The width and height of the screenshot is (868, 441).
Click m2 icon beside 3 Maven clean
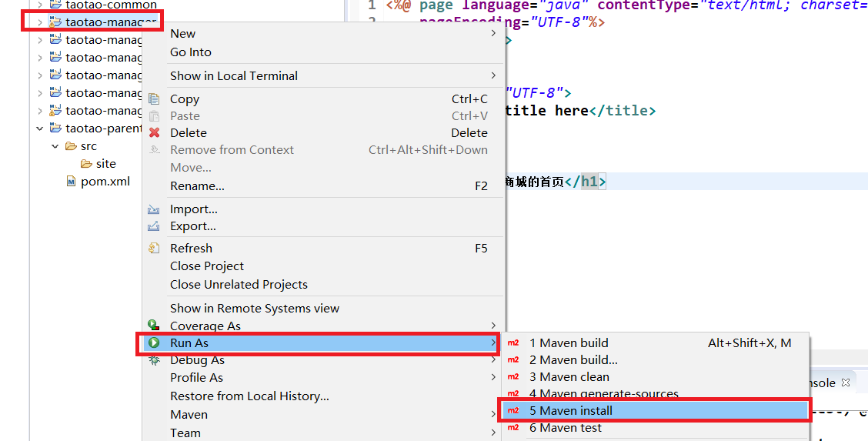pos(513,377)
